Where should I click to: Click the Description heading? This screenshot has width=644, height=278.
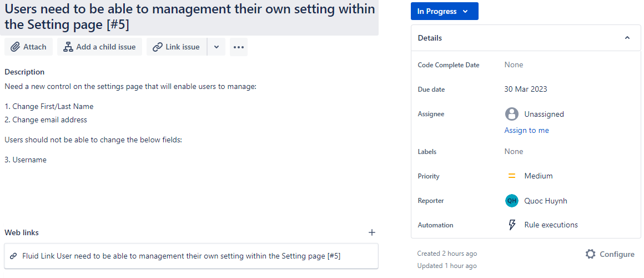point(24,72)
